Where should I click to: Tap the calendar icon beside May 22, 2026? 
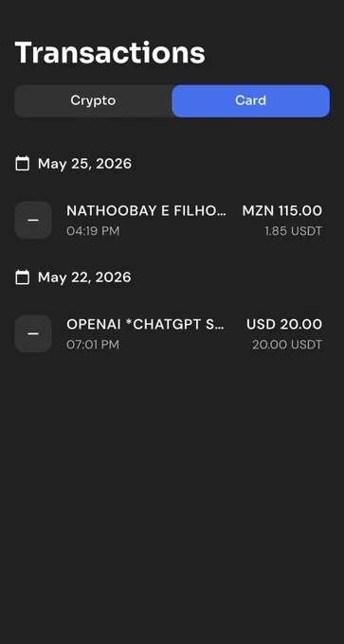22,277
